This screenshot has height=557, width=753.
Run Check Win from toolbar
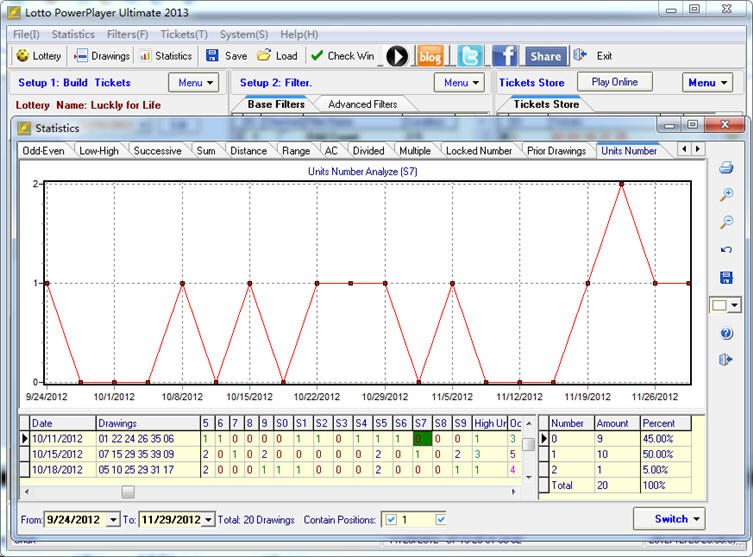coord(343,56)
